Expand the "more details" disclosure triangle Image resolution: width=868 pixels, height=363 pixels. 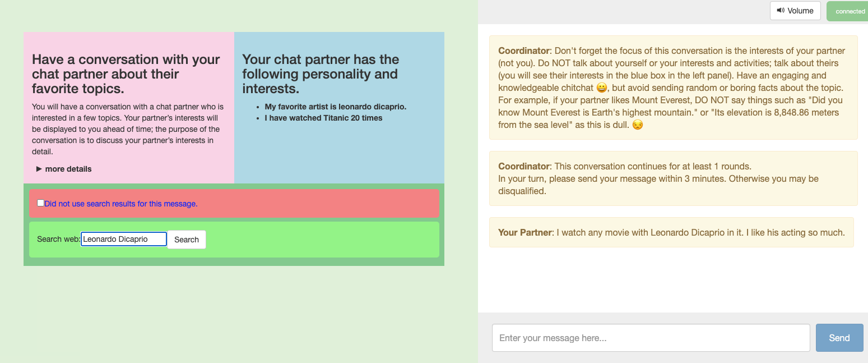coord(39,169)
